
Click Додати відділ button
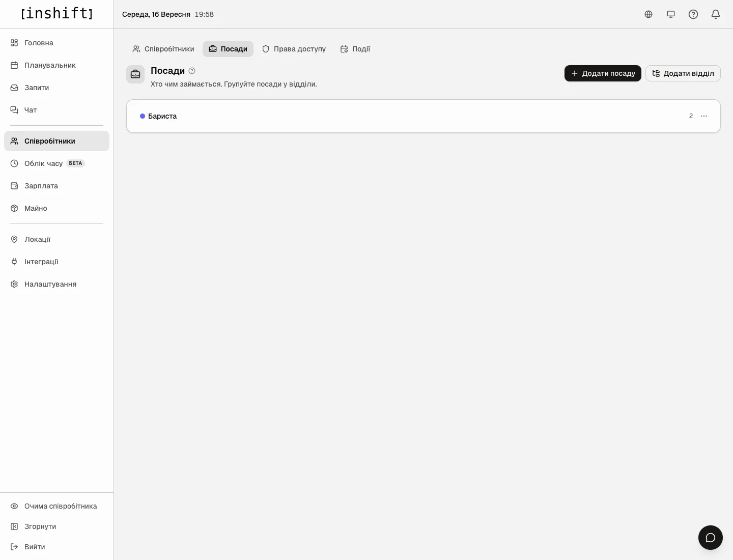click(683, 73)
